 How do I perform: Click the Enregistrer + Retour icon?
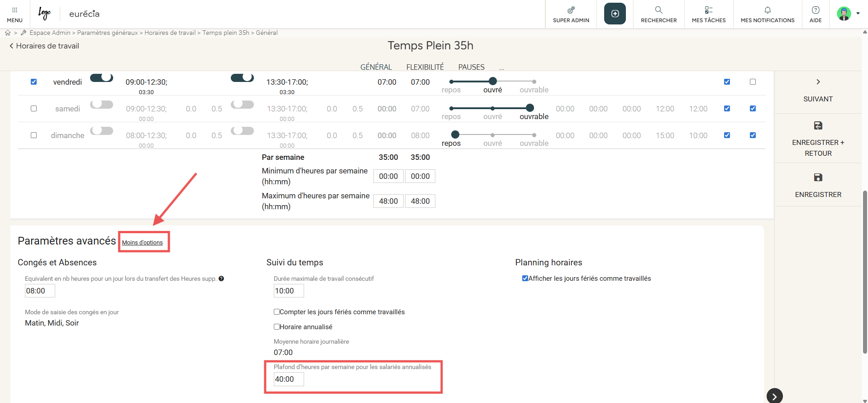pos(818,125)
